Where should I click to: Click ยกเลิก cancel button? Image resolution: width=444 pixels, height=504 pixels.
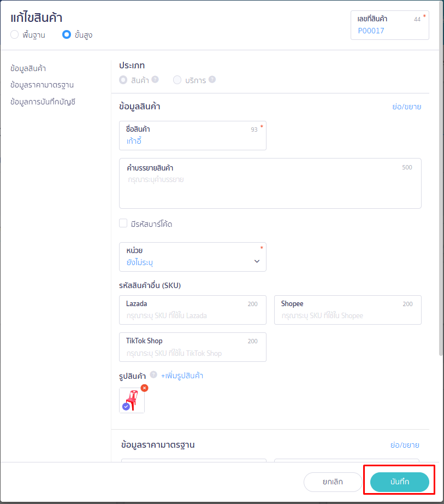coord(333,482)
